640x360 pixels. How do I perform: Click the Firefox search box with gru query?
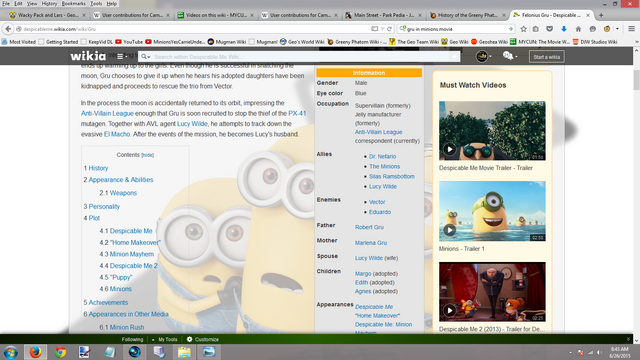pos(457,29)
